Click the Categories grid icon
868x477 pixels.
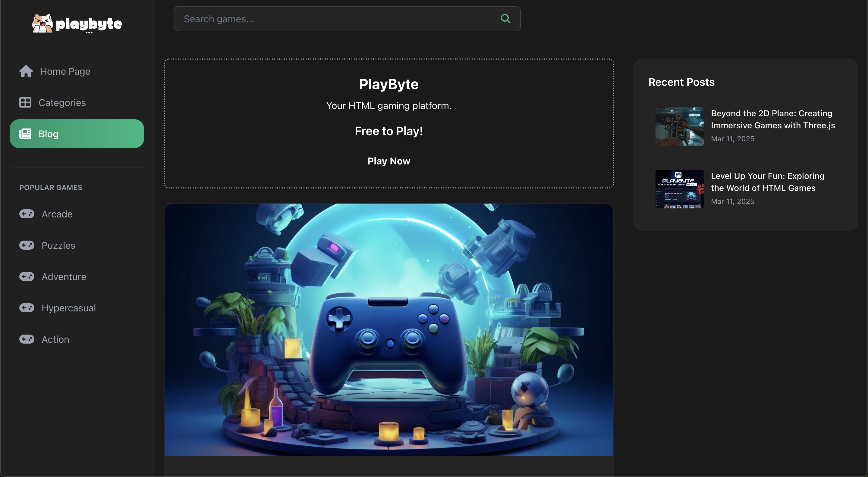tap(25, 102)
